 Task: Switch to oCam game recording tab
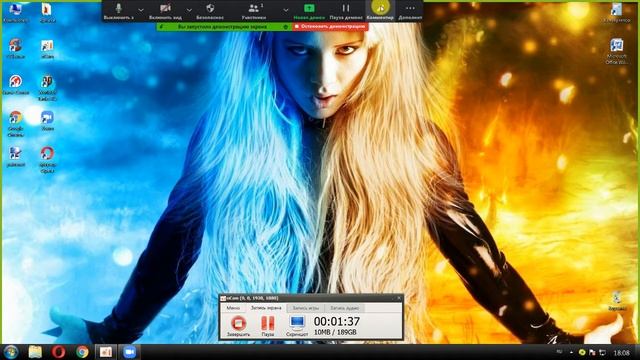[x=306, y=308]
